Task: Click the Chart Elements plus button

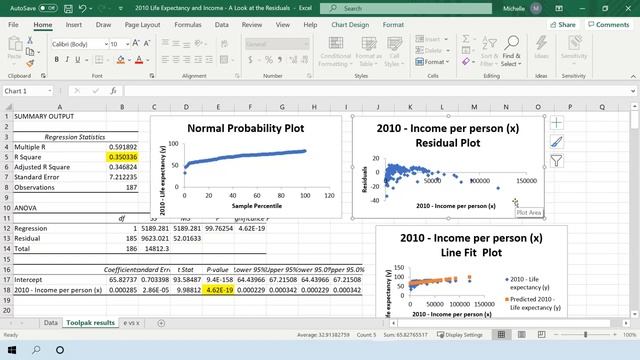Action: click(x=556, y=122)
